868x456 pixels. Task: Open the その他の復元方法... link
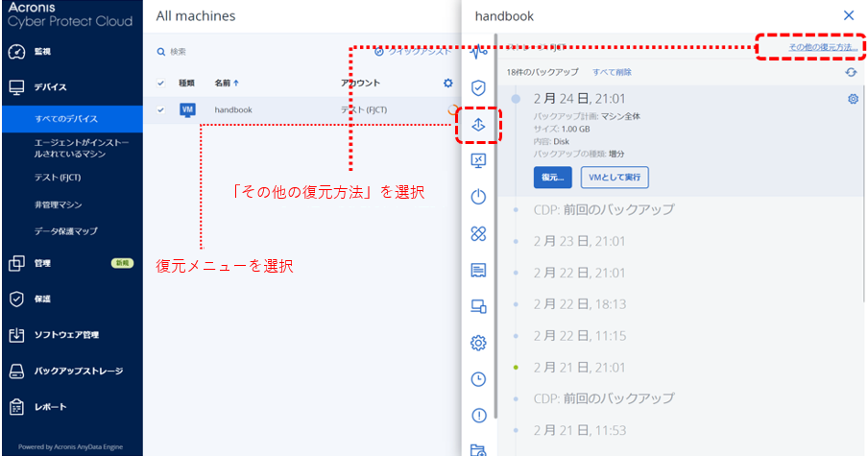[x=823, y=46]
